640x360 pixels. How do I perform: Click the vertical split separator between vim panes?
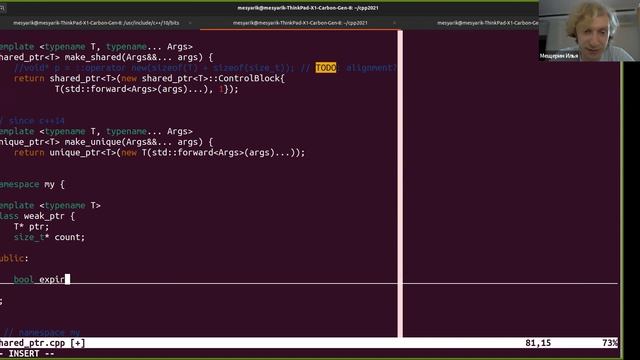click(x=400, y=184)
